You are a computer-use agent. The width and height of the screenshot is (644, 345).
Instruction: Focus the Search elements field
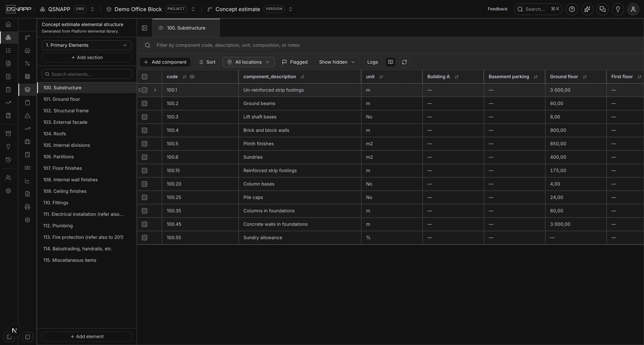(87, 74)
